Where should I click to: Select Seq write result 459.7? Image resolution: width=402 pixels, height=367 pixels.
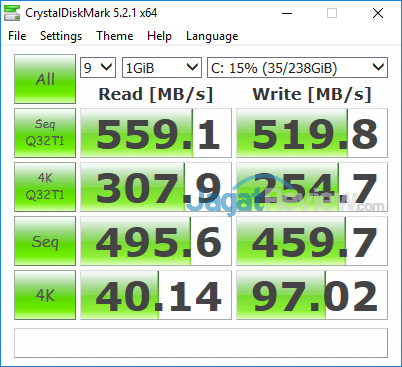coord(312,241)
